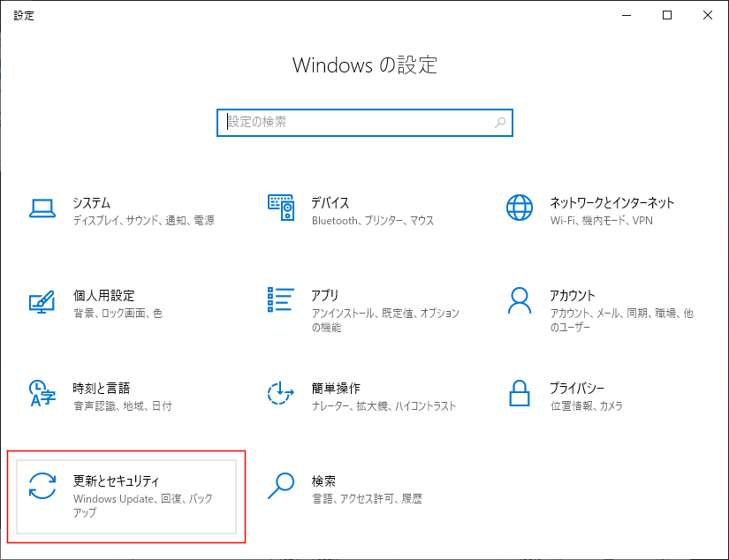Open the アプリ list icon
Viewport: 729px width, 560px height.
(281, 299)
